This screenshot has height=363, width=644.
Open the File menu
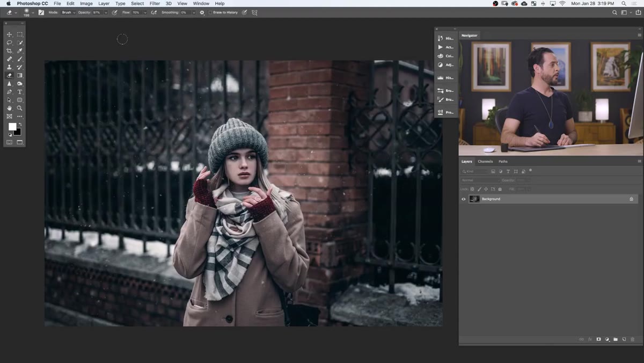coord(57,3)
